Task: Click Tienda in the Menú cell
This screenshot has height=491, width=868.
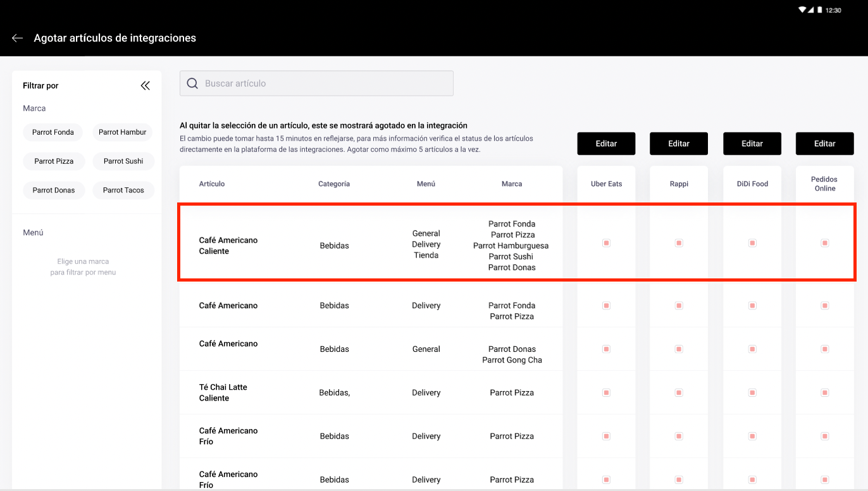Action: point(426,256)
